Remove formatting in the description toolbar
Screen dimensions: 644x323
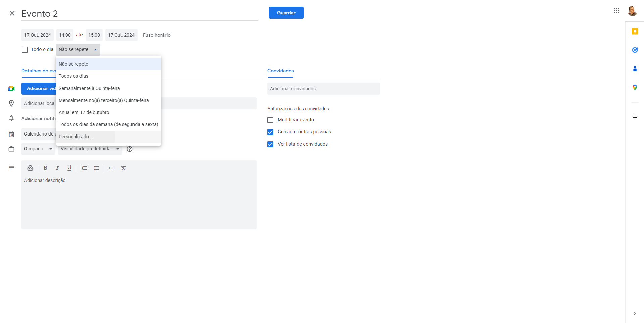tap(124, 168)
